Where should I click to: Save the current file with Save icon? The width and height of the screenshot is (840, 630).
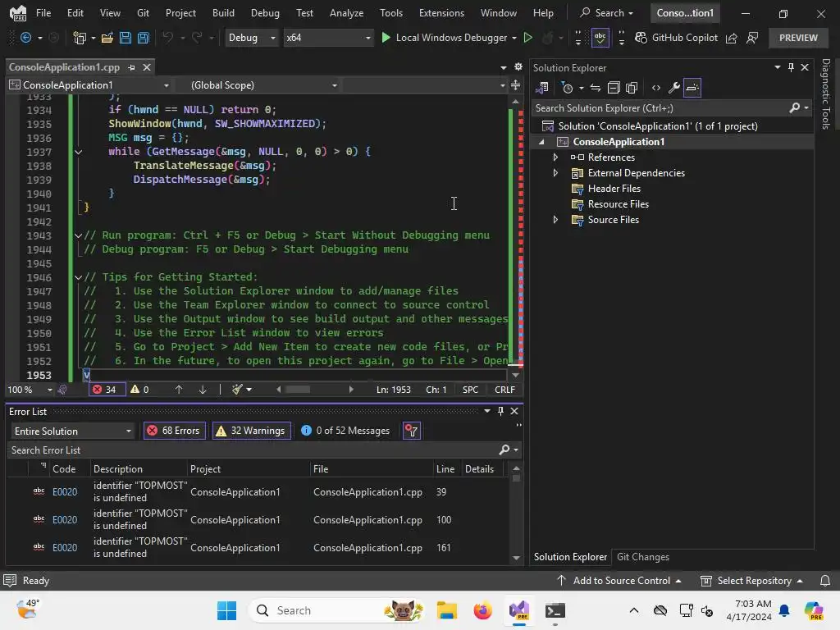pyautogui.click(x=126, y=38)
